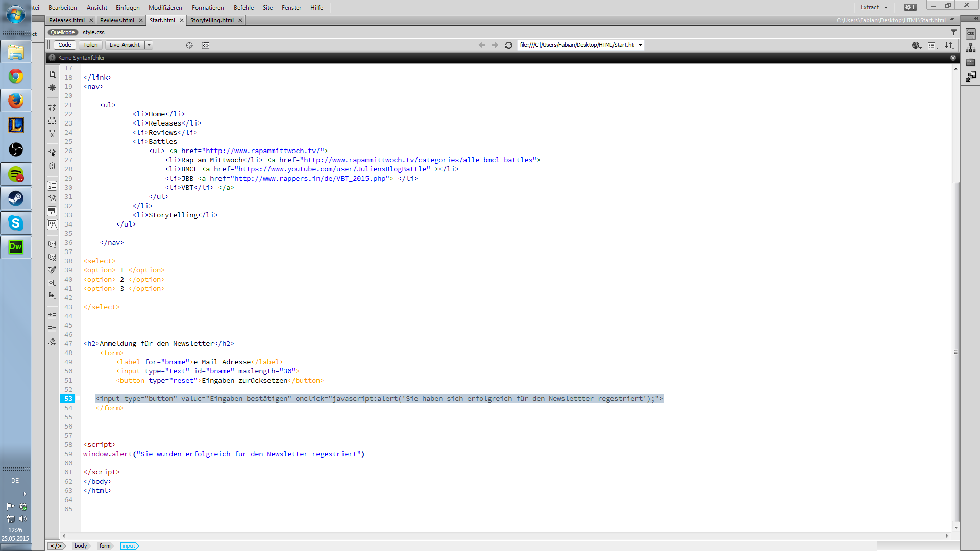The image size is (980, 551).
Task: Open the Open Documents list icon
Action: (x=52, y=74)
